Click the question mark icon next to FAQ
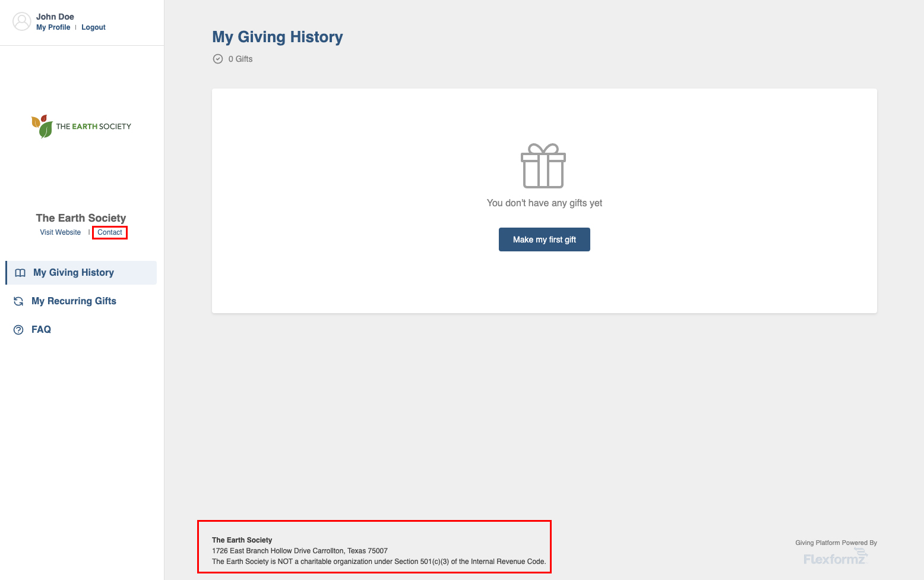This screenshot has height=580, width=924. (18, 329)
